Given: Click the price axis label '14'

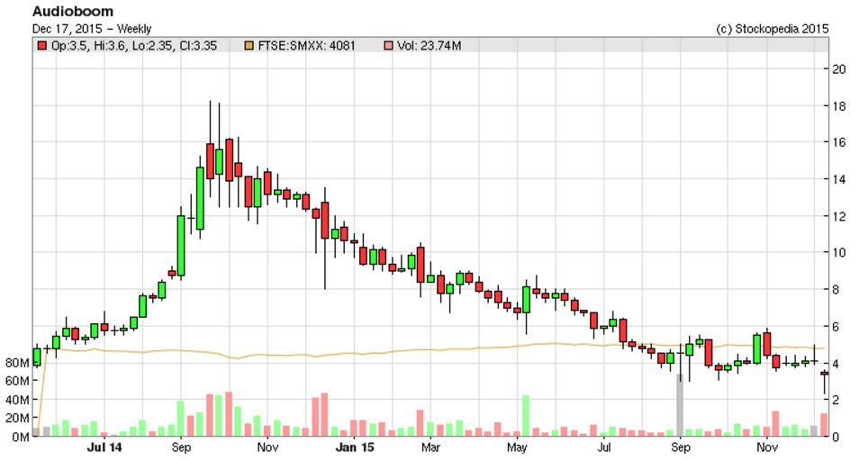Looking at the screenshot, I should (838, 179).
